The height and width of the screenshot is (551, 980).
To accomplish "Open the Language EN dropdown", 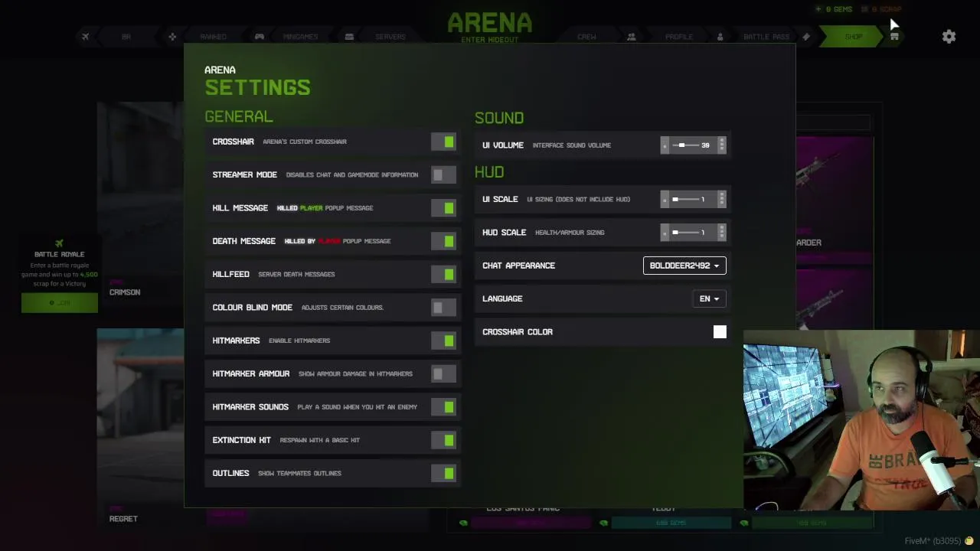I will coord(709,299).
